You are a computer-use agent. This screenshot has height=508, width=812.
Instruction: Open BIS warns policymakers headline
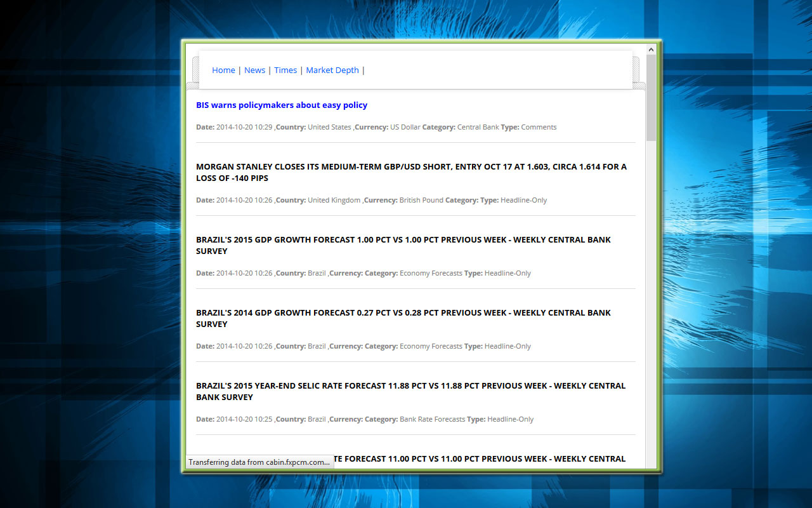click(282, 105)
